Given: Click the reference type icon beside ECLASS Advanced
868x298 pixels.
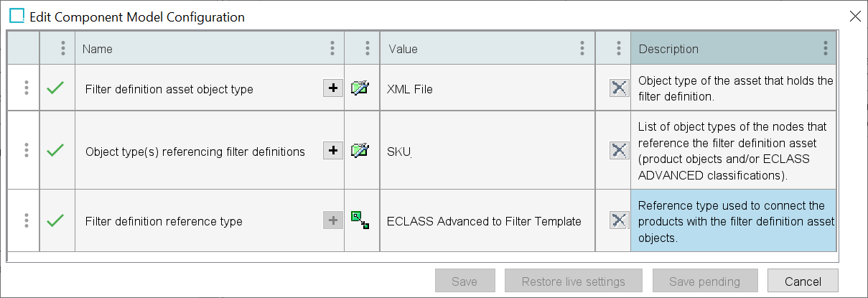Looking at the screenshot, I should coord(360,220).
